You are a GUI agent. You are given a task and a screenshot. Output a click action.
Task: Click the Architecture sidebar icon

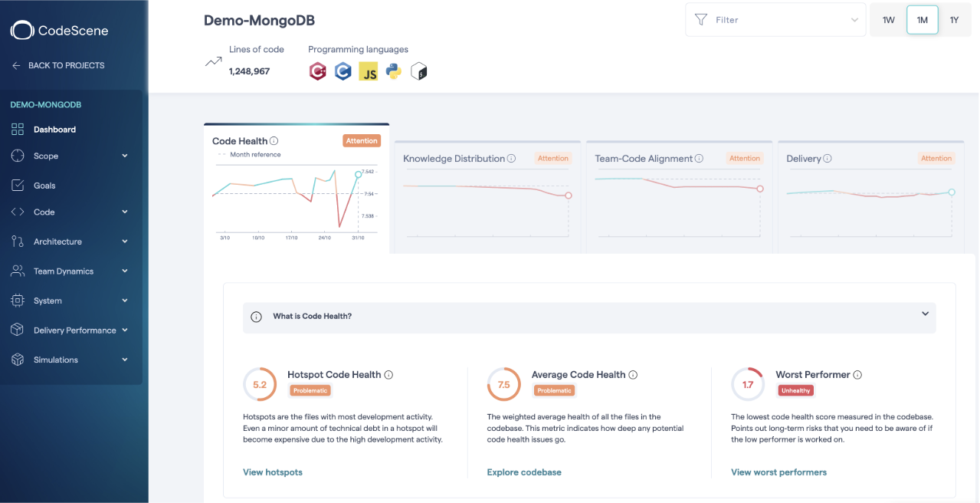click(16, 241)
